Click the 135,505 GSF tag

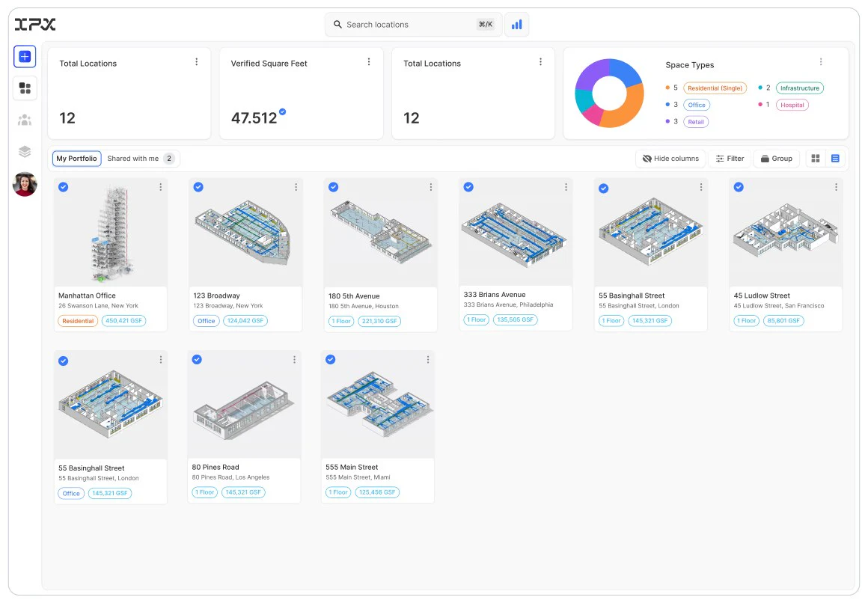pyautogui.click(x=515, y=319)
